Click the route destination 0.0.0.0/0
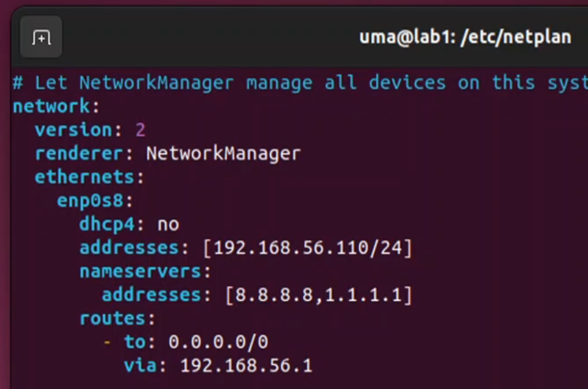Image resolution: width=588 pixels, height=389 pixels. click(218, 342)
